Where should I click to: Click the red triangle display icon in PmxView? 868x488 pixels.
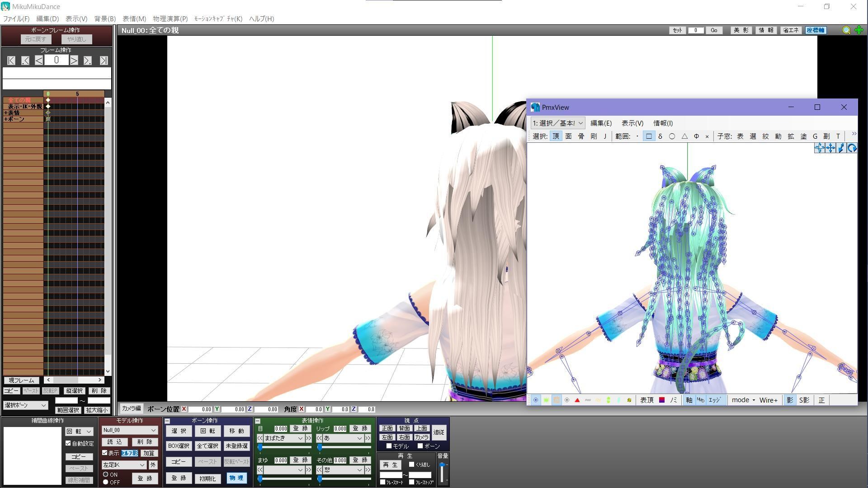point(577,400)
